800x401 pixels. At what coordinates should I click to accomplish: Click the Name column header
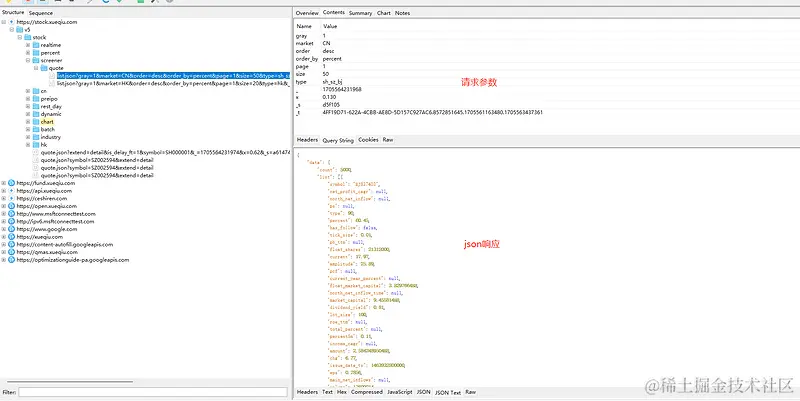coord(304,26)
